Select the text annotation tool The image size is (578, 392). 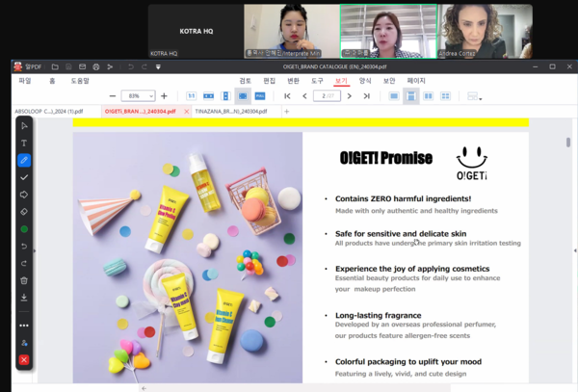pyautogui.click(x=24, y=144)
